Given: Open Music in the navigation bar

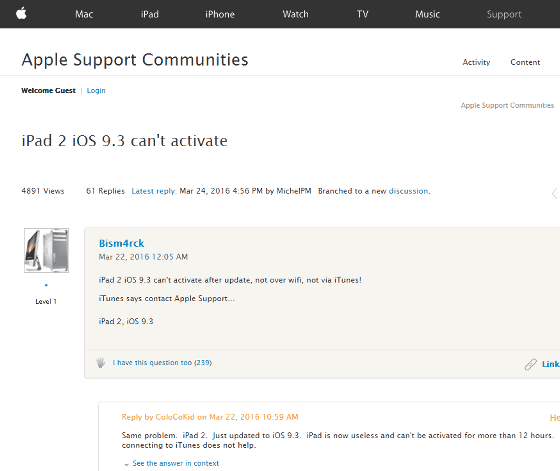Looking at the screenshot, I should tap(427, 14).
